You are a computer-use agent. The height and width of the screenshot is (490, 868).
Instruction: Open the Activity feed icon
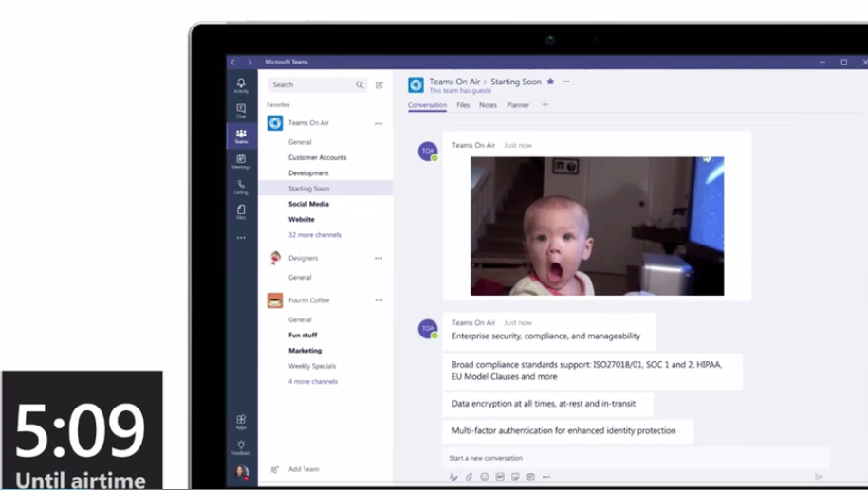[241, 84]
